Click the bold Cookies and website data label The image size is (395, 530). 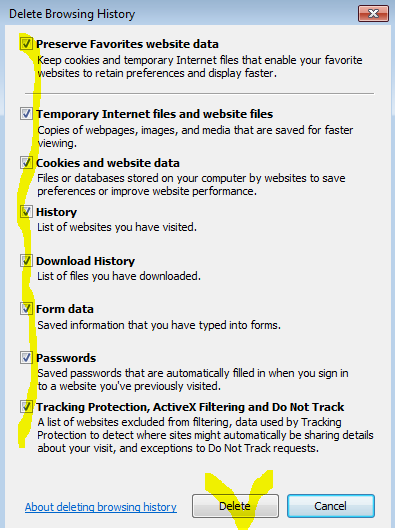coord(108,163)
